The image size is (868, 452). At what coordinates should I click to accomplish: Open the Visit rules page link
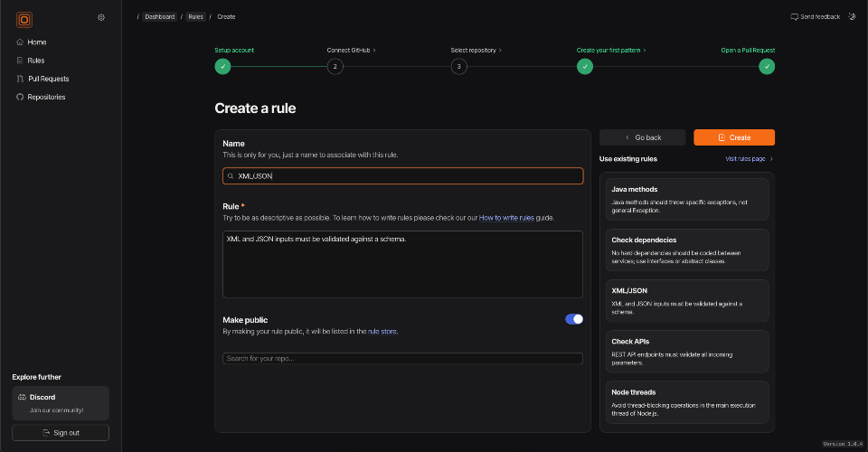(x=749, y=159)
